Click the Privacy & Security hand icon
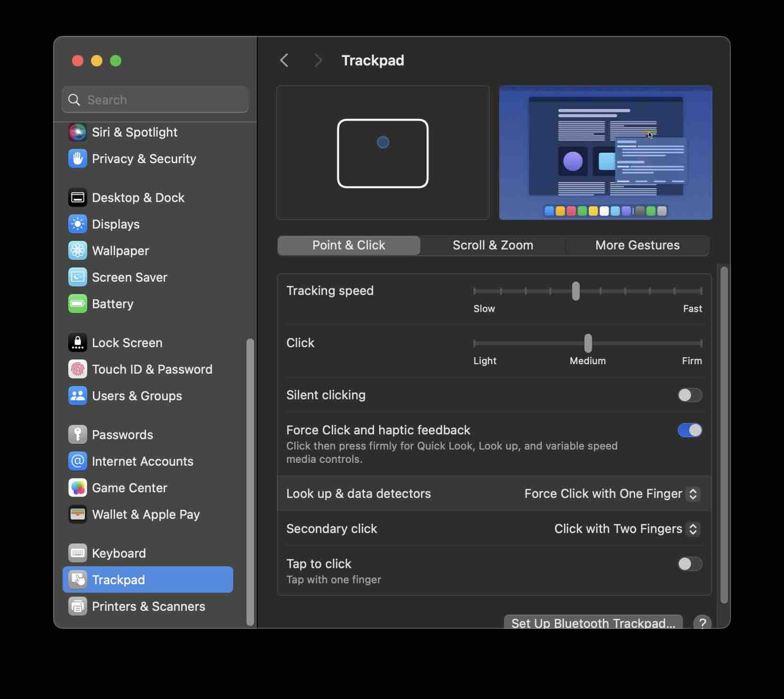The height and width of the screenshot is (699, 784). [x=77, y=159]
